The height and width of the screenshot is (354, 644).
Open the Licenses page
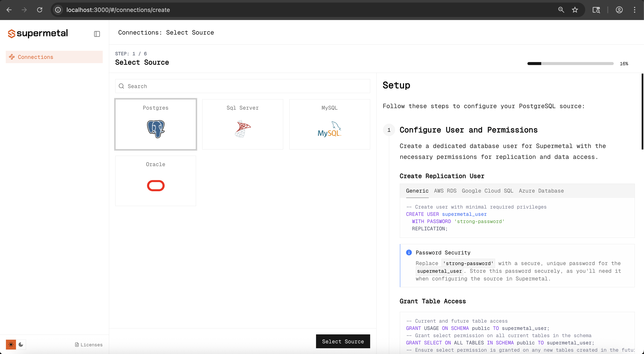(89, 344)
